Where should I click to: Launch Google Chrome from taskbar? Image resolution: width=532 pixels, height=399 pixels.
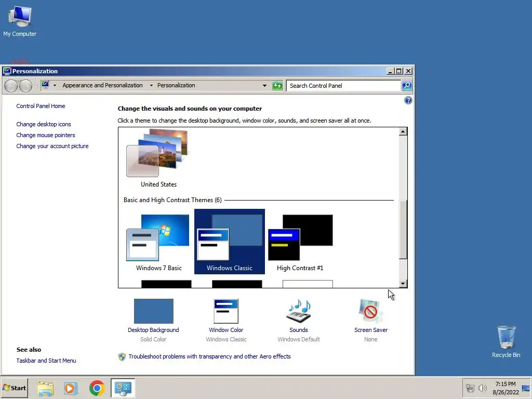pyautogui.click(x=97, y=388)
